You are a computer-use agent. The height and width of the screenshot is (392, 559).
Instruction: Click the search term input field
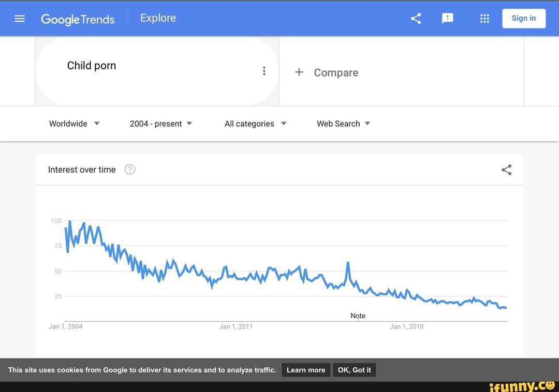(x=155, y=66)
